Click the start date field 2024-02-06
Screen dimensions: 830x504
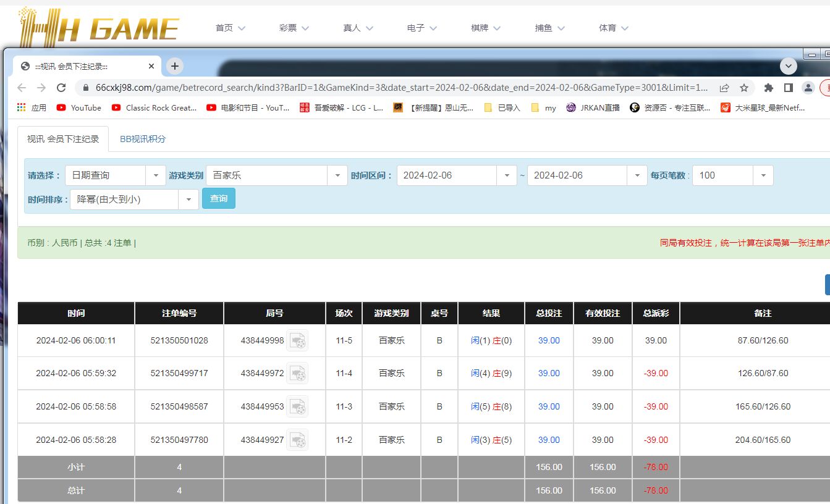pyautogui.click(x=447, y=175)
